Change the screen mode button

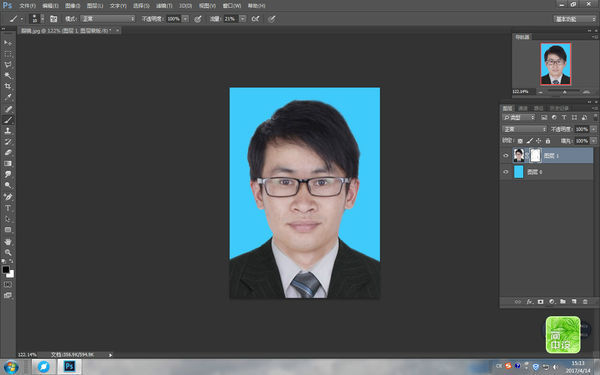[8, 295]
